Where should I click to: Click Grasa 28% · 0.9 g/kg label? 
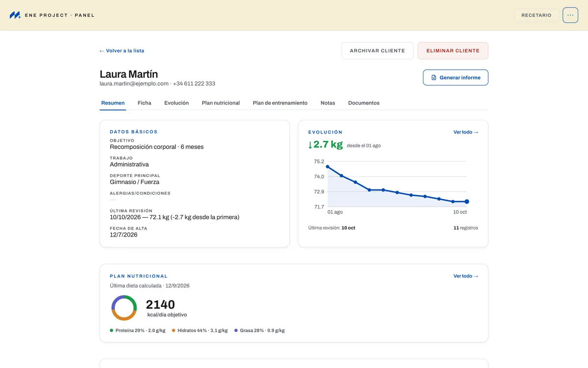pos(262,331)
